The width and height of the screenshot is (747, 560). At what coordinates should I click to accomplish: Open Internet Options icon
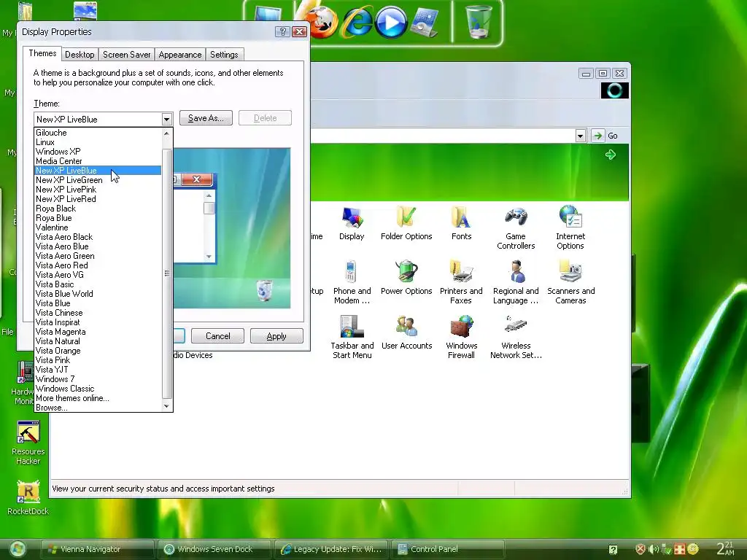pyautogui.click(x=570, y=227)
